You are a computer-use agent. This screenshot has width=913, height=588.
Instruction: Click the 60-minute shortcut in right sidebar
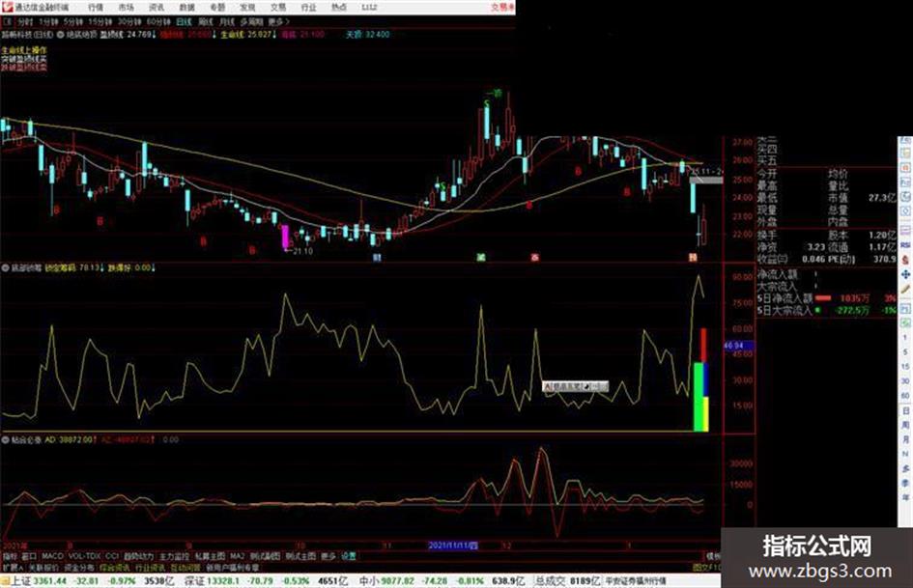(x=905, y=395)
